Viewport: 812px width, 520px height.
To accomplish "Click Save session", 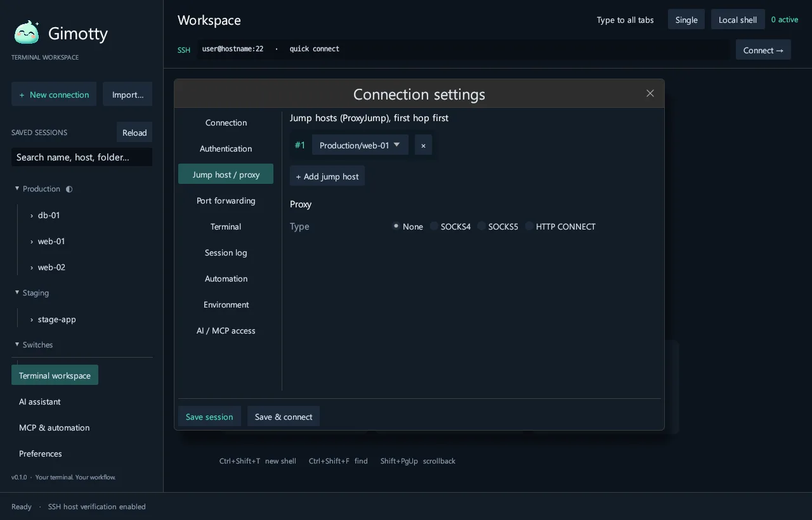I will pyautogui.click(x=209, y=417).
